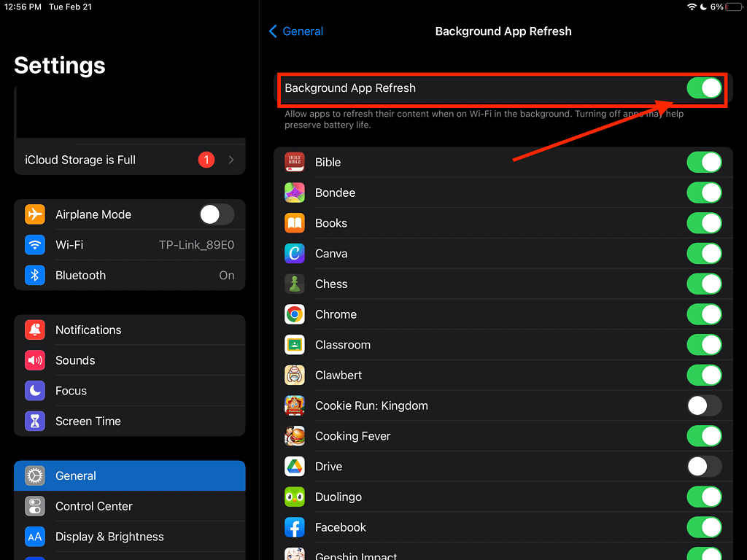Tap the battery indicator in status bar
This screenshot has width=747, height=560.
pos(734,7)
